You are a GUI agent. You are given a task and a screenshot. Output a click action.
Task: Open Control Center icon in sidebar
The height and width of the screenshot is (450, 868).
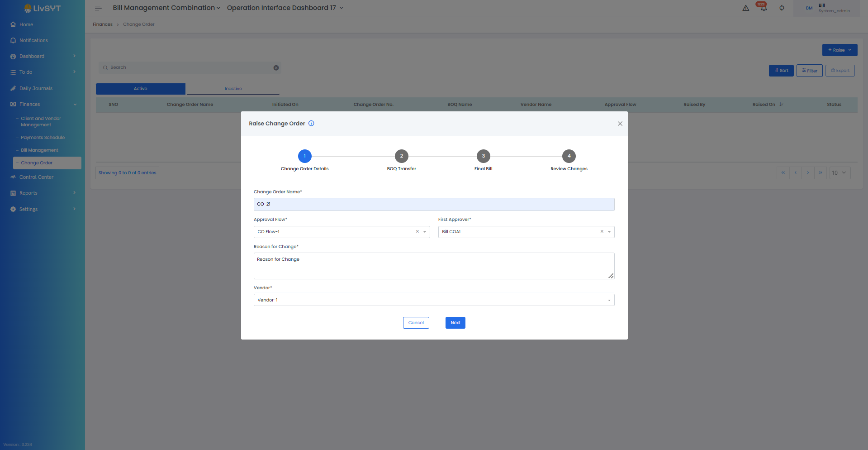point(13,177)
